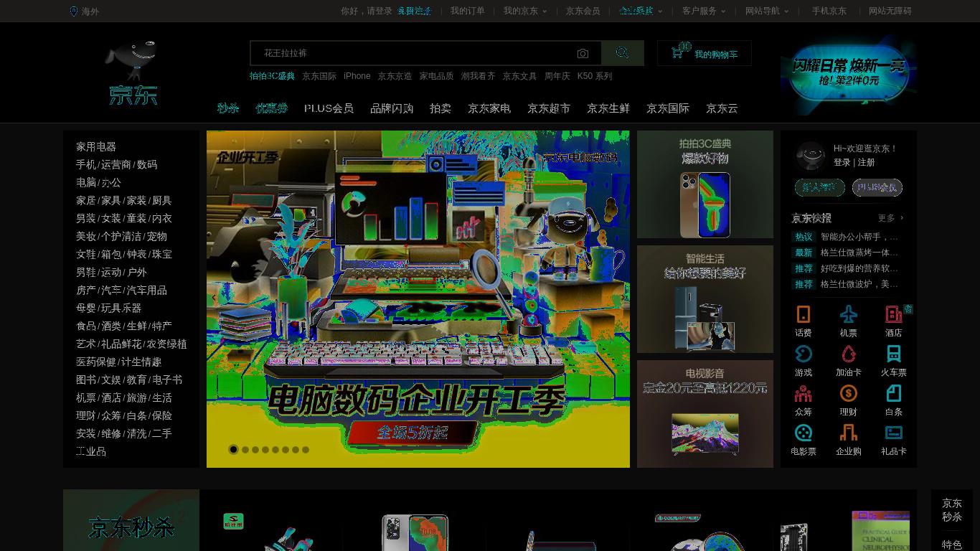Open the JD dog logo homepage link
This screenshot has width=980, height=551.
coord(133,74)
